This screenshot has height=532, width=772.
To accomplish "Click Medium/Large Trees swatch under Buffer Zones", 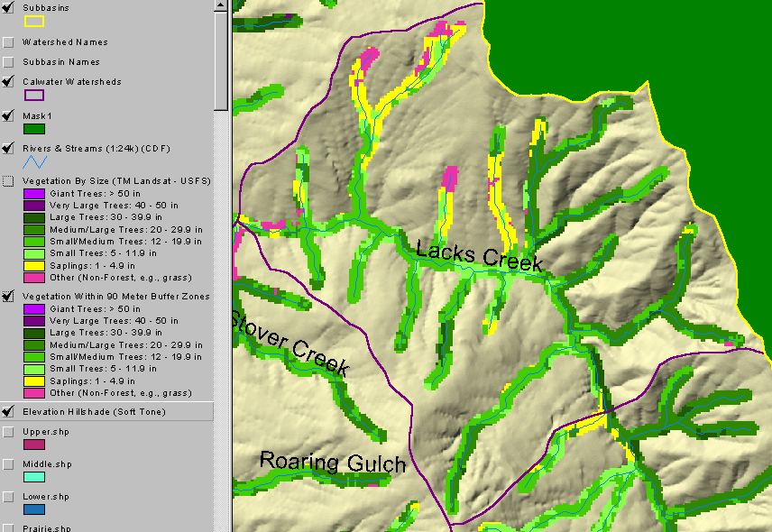I will (x=34, y=345).
